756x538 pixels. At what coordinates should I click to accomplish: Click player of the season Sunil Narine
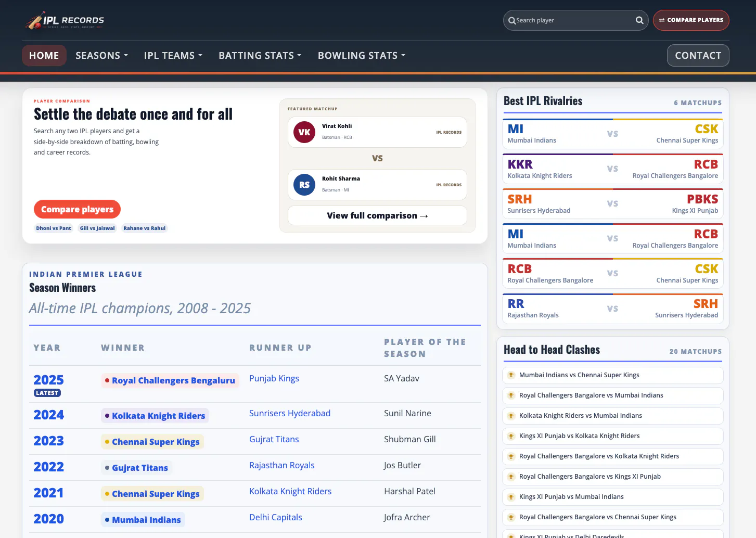[x=407, y=413]
